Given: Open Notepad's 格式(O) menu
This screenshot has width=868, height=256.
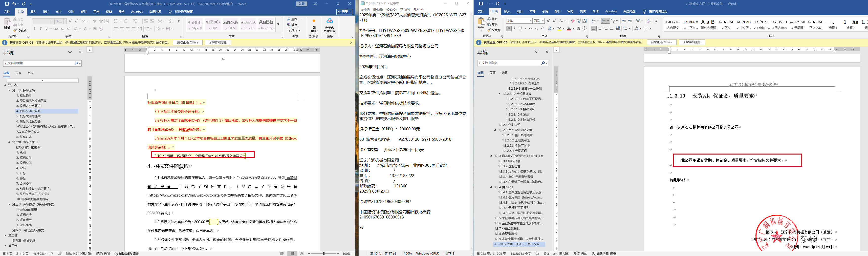Looking at the screenshot, I should (391, 9).
